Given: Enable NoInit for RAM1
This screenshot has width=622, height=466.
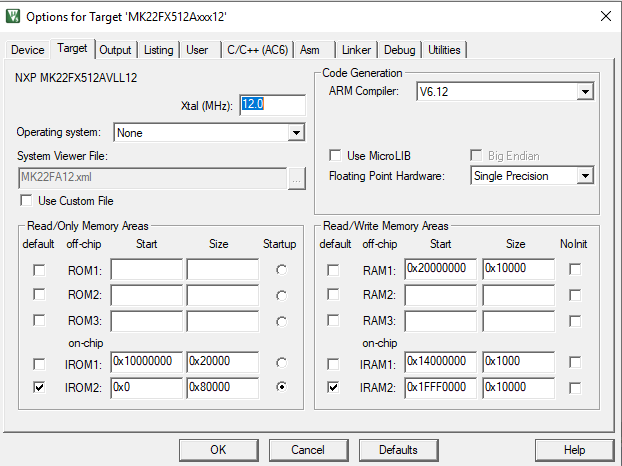Looking at the screenshot, I should tap(575, 269).
